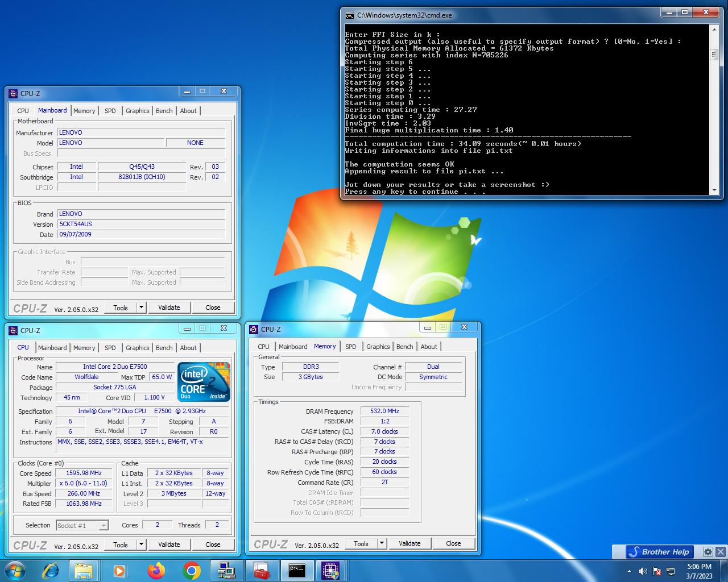
Task: Open the cmd.exe window system menu icon
Action: point(350,15)
